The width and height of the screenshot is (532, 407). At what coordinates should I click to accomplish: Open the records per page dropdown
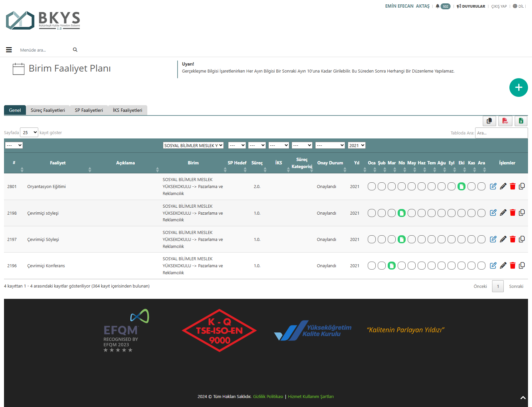coord(29,132)
